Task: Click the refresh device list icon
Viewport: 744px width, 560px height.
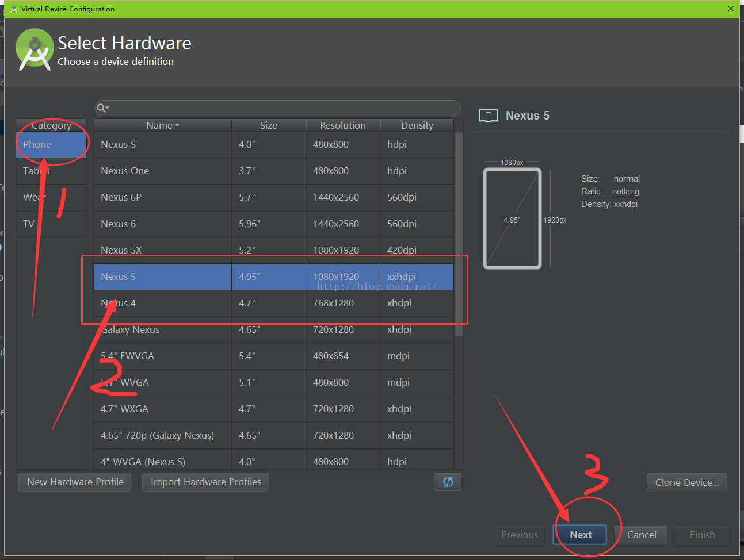Action: coord(448,482)
